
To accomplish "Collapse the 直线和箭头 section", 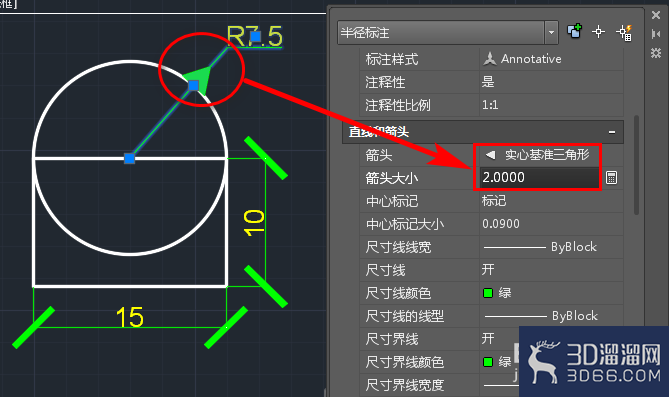I will (x=612, y=132).
